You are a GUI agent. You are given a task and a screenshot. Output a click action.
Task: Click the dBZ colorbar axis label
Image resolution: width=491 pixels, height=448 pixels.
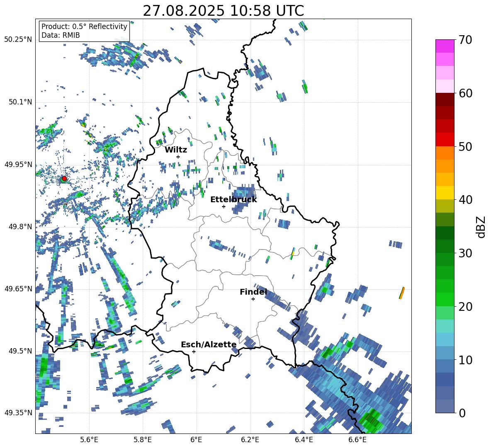coord(481,227)
